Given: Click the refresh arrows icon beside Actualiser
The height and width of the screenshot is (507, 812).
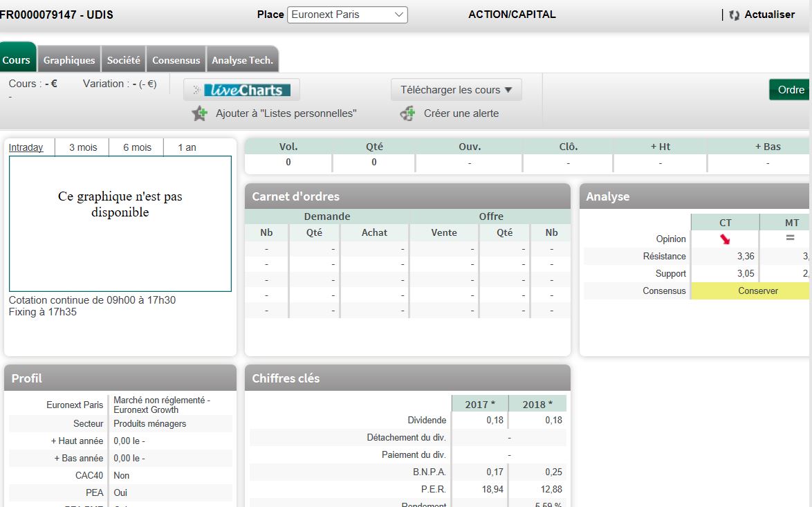Looking at the screenshot, I should click(x=734, y=15).
